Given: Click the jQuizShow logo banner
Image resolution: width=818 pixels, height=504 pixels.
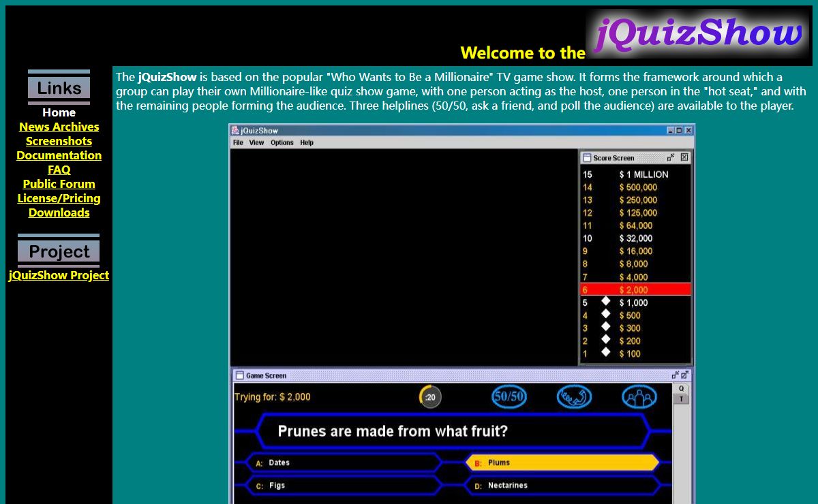Looking at the screenshot, I should pos(699,35).
